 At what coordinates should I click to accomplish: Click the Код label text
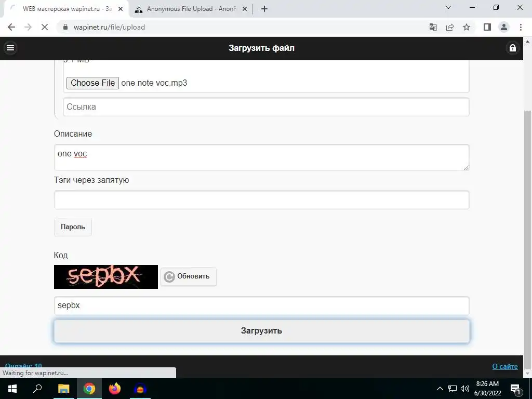pos(61,255)
